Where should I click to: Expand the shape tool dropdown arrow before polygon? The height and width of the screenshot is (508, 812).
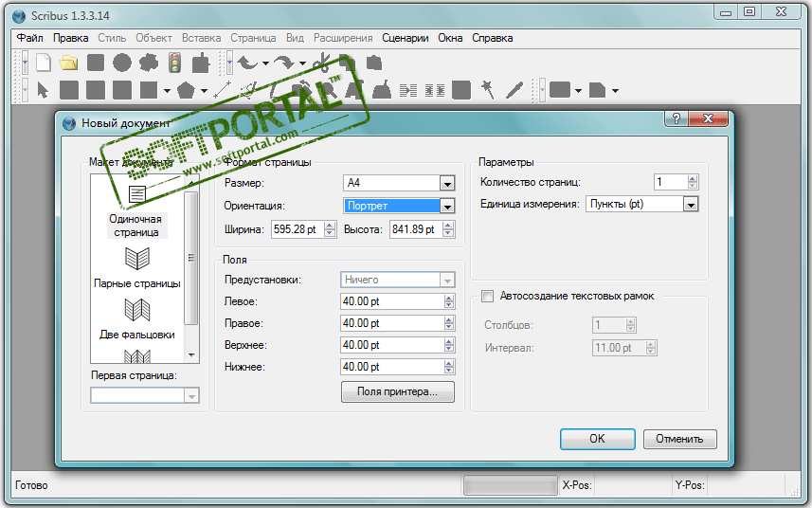167,91
